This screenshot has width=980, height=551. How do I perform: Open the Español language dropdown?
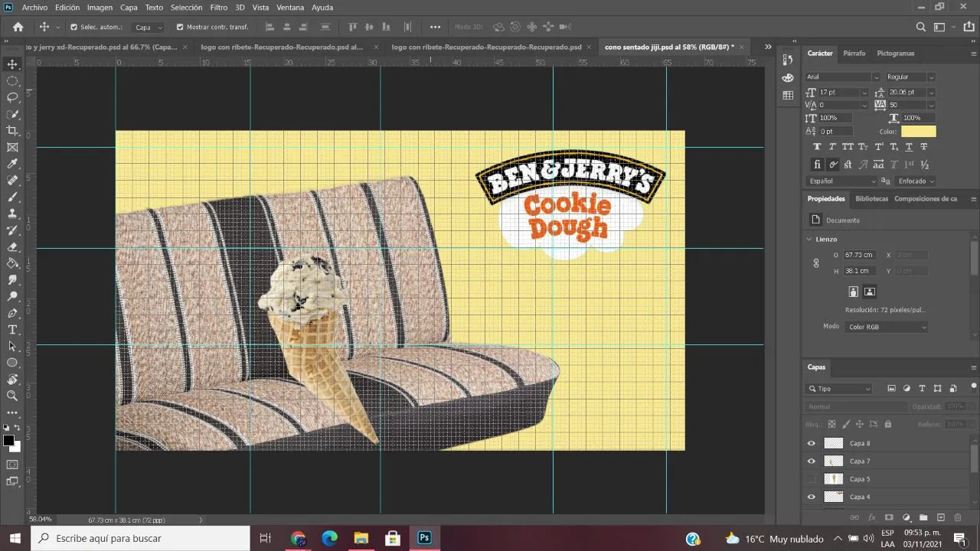(x=841, y=181)
